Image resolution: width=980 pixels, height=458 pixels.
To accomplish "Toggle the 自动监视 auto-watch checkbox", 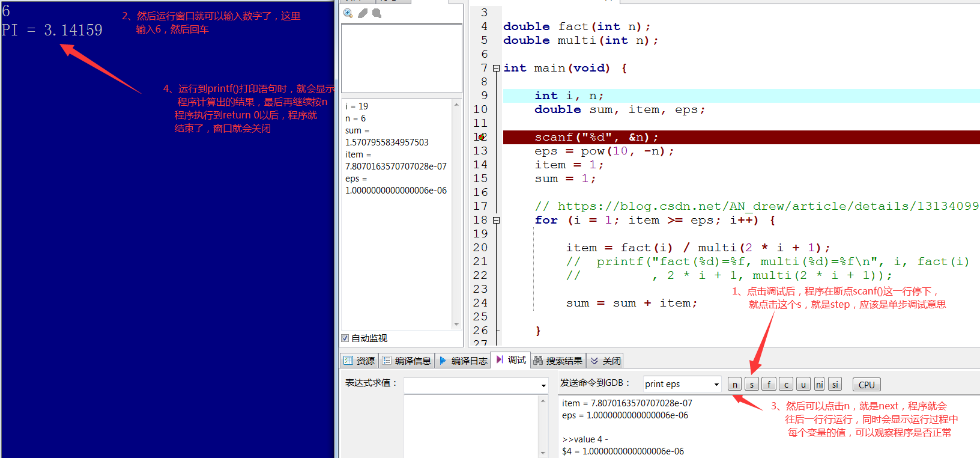I will pyautogui.click(x=345, y=338).
